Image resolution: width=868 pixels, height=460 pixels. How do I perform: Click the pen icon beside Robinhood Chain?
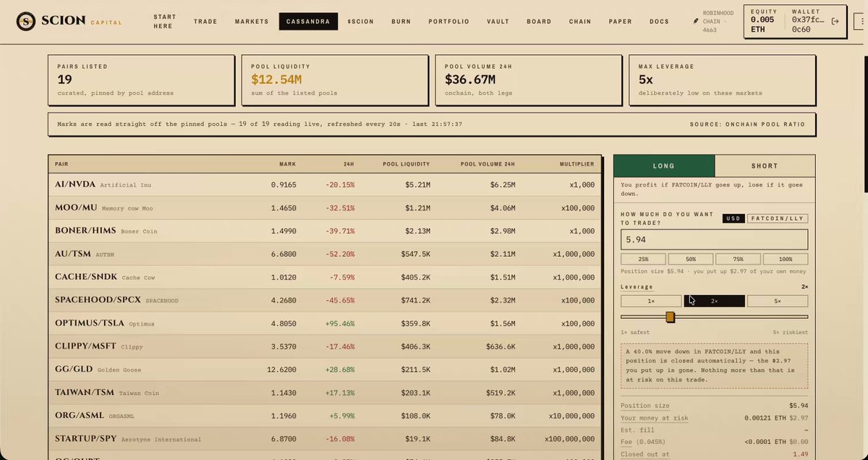tap(696, 22)
